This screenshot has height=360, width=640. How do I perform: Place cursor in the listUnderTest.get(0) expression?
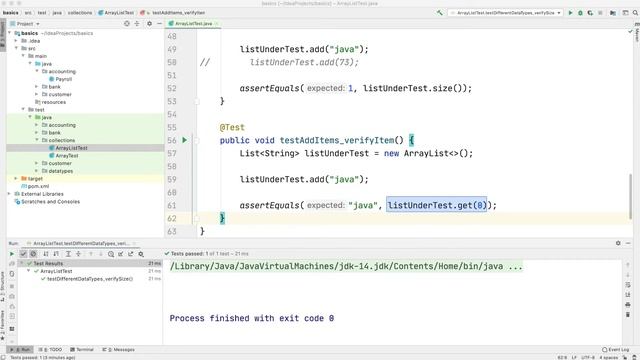pyautogui.click(x=437, y=205)
